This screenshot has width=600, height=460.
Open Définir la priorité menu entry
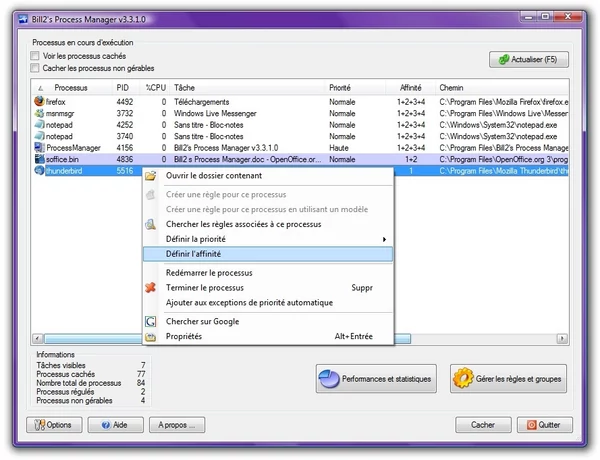(268, 239)
